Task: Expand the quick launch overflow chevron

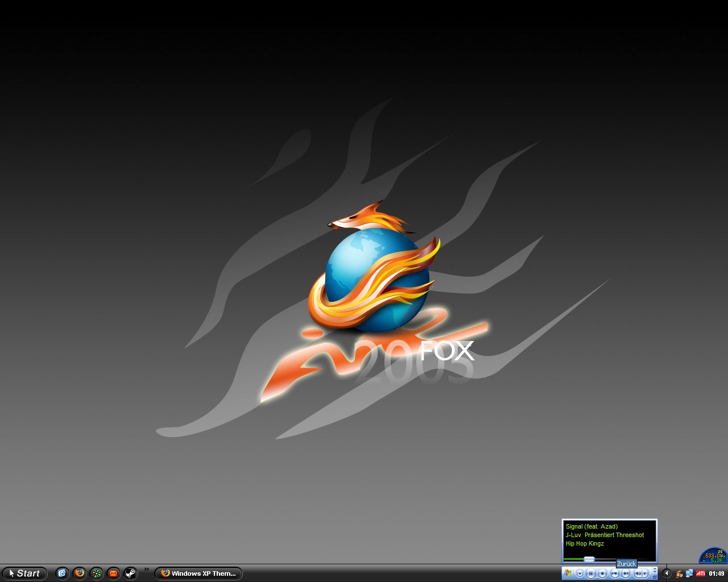Action: tap(147, 569)
